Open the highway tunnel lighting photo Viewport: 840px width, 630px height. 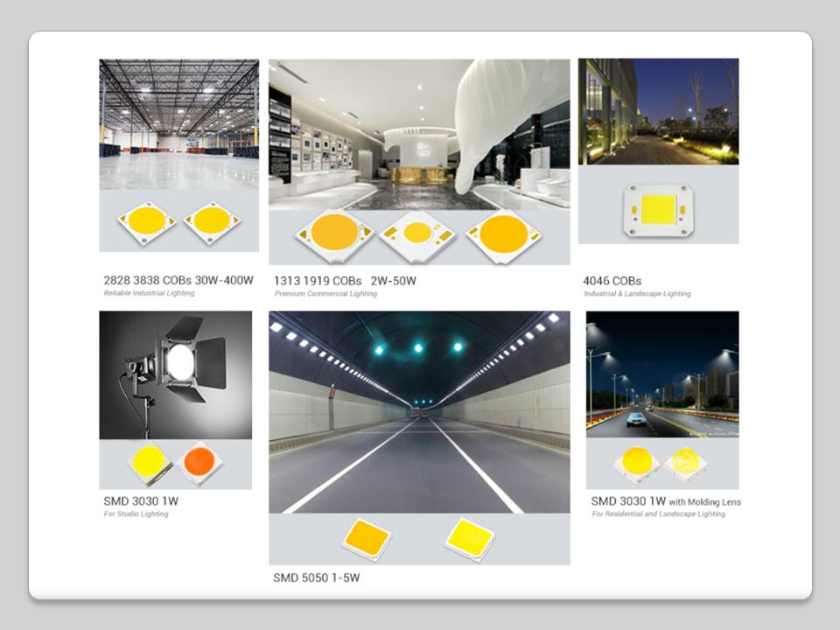419,411
